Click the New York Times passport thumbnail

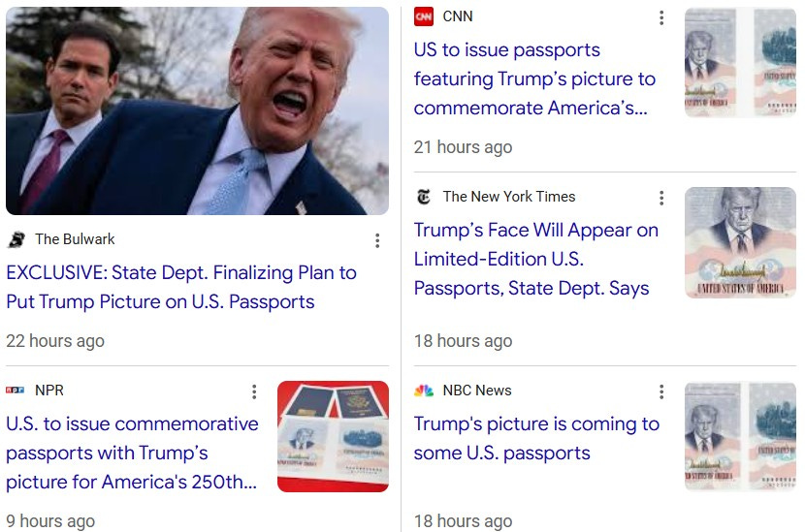(x=740, y=242)
